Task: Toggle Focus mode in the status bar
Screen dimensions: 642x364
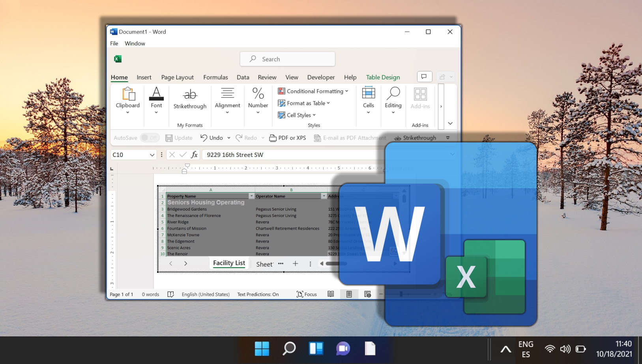Action: click(x=307, y=294)
